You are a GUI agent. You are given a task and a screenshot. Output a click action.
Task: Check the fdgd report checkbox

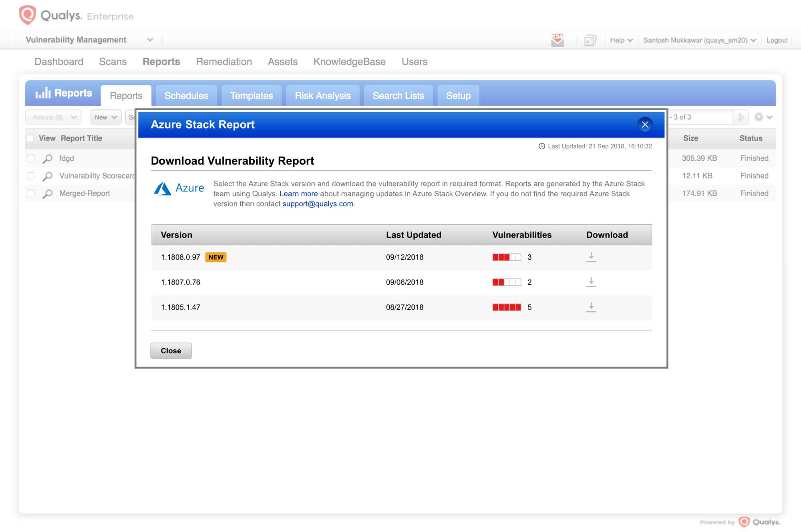31,158
